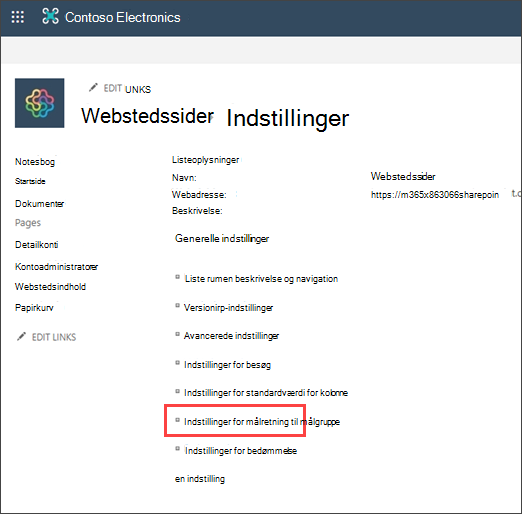This screenshot has width=522, height=514.
Task: Open Webstedsindhold in left navigation
Action: tap(50, 287)
